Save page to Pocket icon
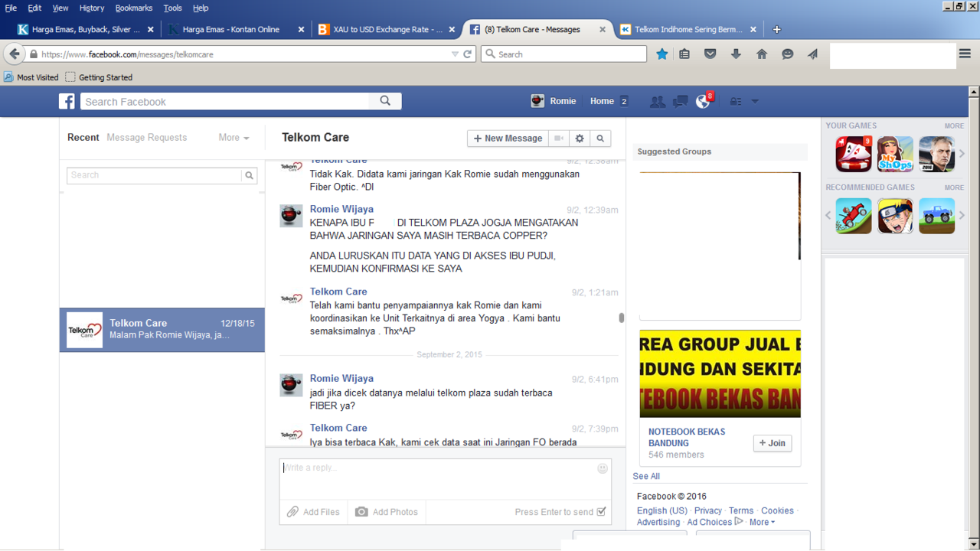 [710, 54]
